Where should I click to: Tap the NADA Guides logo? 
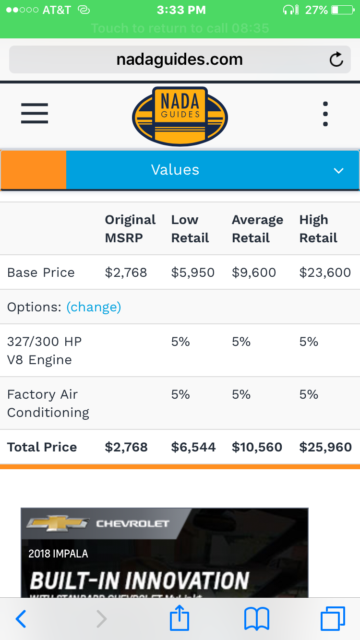coord(180,116)
